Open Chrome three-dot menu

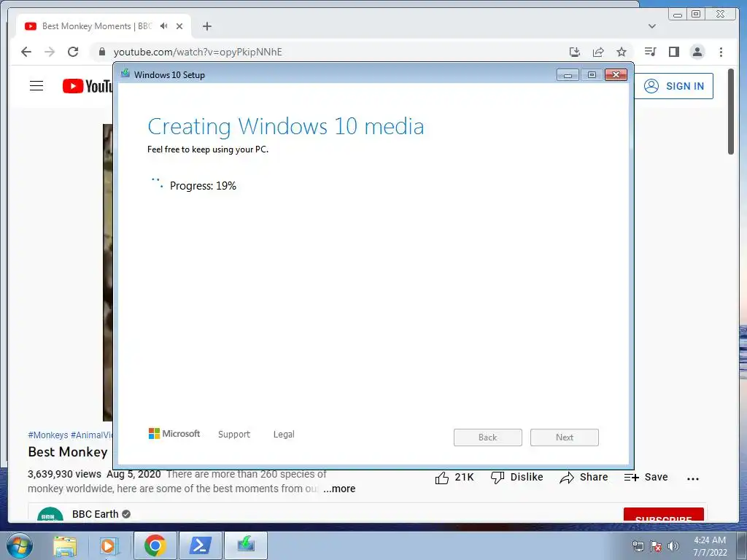click(x=721, y=52)
